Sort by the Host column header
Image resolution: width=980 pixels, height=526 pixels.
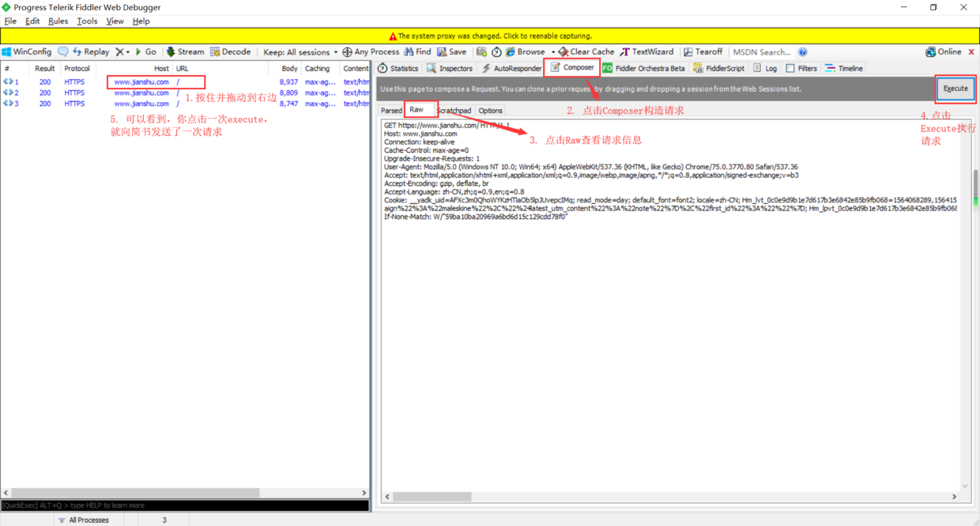coord(134,69)
